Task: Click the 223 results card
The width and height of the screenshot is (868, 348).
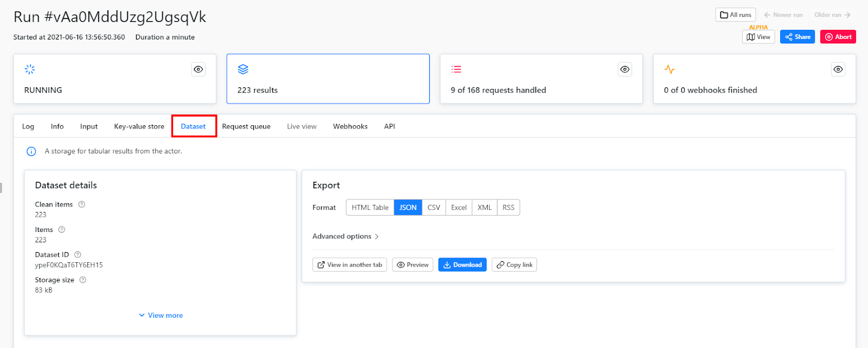Action: coord(328,79)
